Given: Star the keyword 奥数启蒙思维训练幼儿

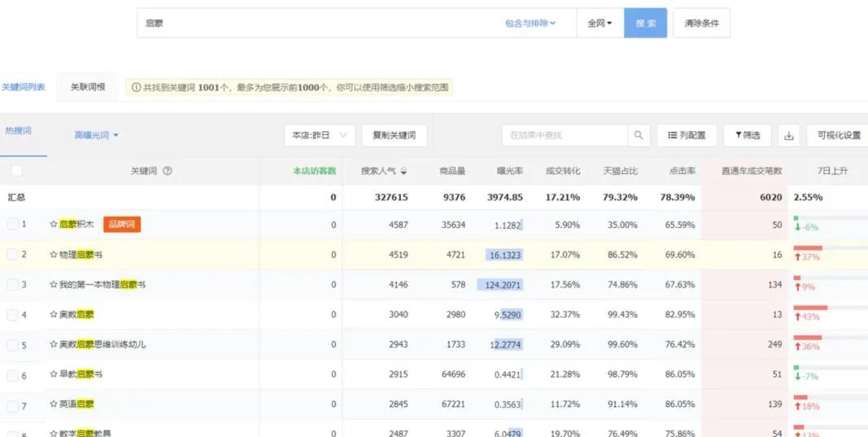Looking at the screenshot, I should [54, 344].
